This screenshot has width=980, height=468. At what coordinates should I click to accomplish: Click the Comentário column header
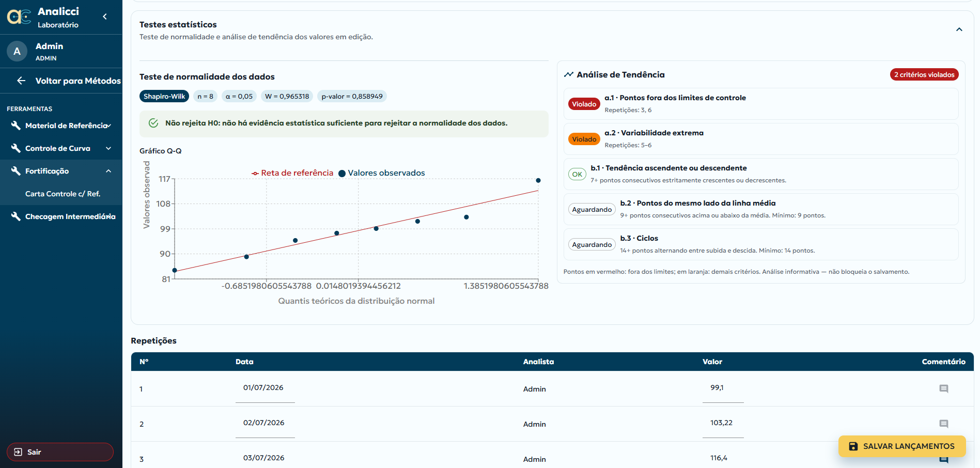pyautogui.click(x=943, y=362)
